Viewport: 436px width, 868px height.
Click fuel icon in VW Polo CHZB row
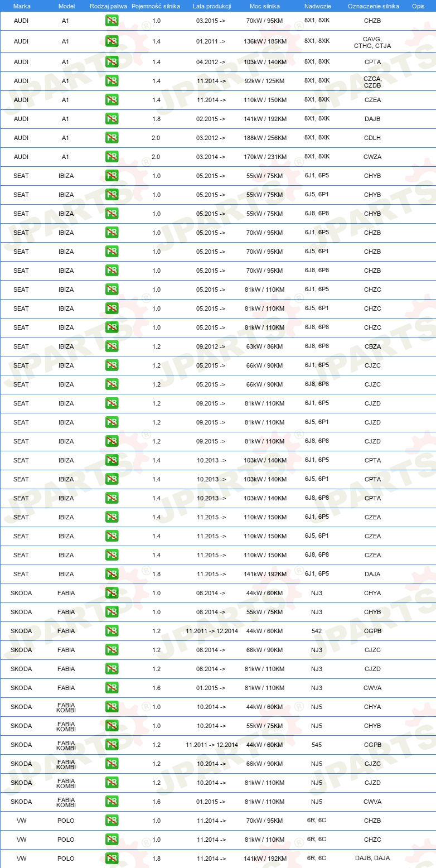[x=112, y=821]
